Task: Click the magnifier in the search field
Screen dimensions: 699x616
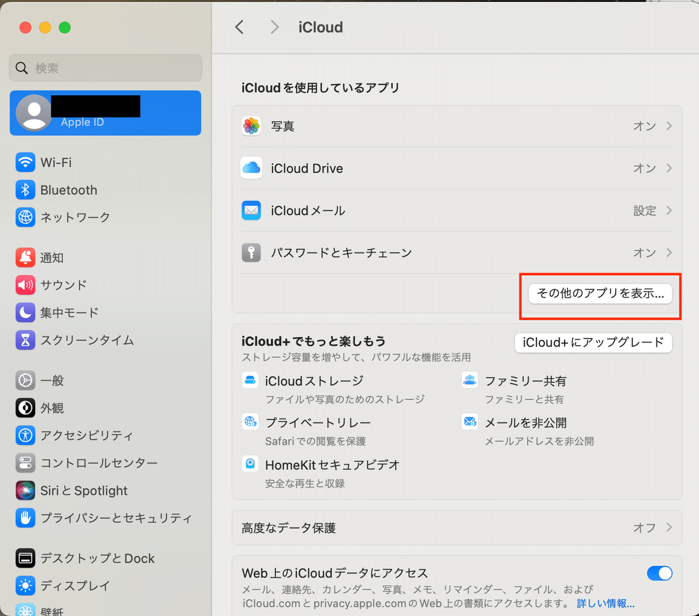Action: (22, 68)
